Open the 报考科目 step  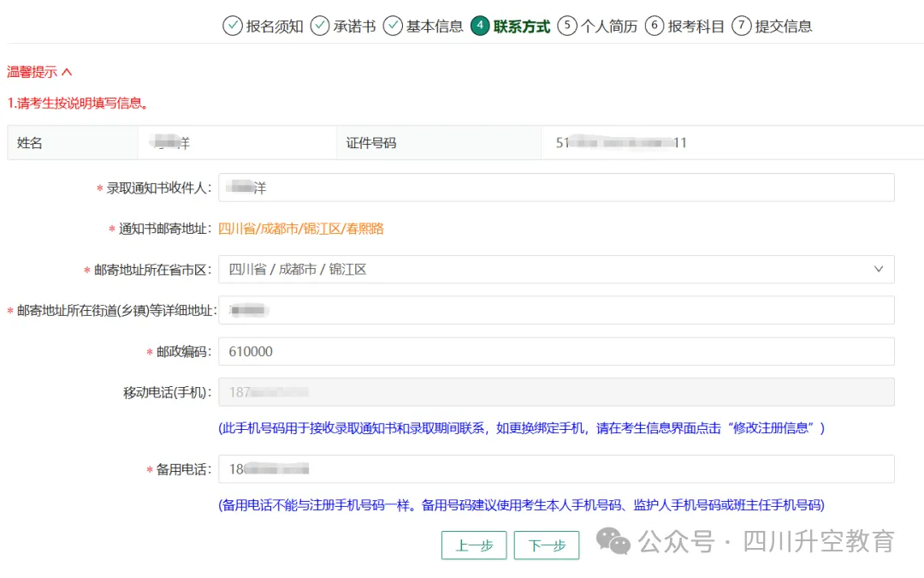pyautogui.click(x=696, y=27)
